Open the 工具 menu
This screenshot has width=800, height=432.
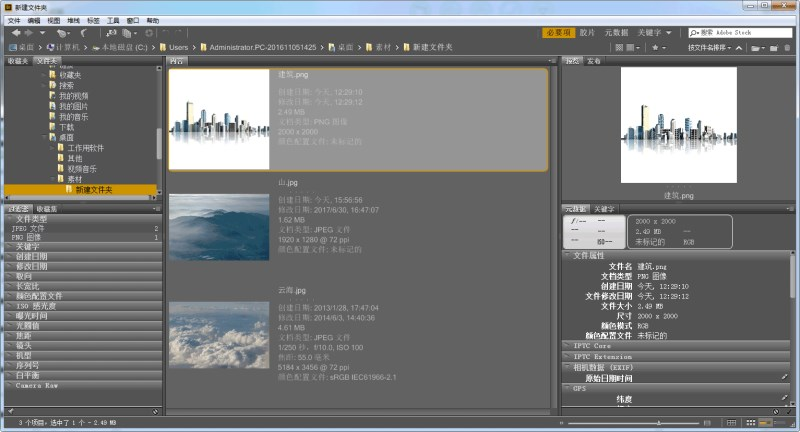[113, 20]
